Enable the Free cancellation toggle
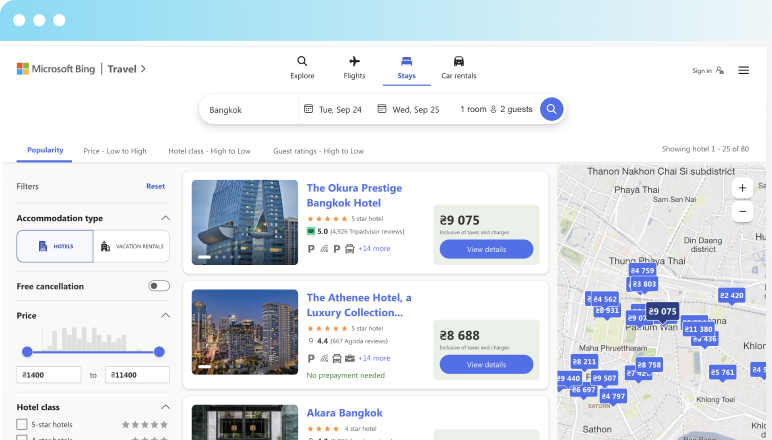 159,286
